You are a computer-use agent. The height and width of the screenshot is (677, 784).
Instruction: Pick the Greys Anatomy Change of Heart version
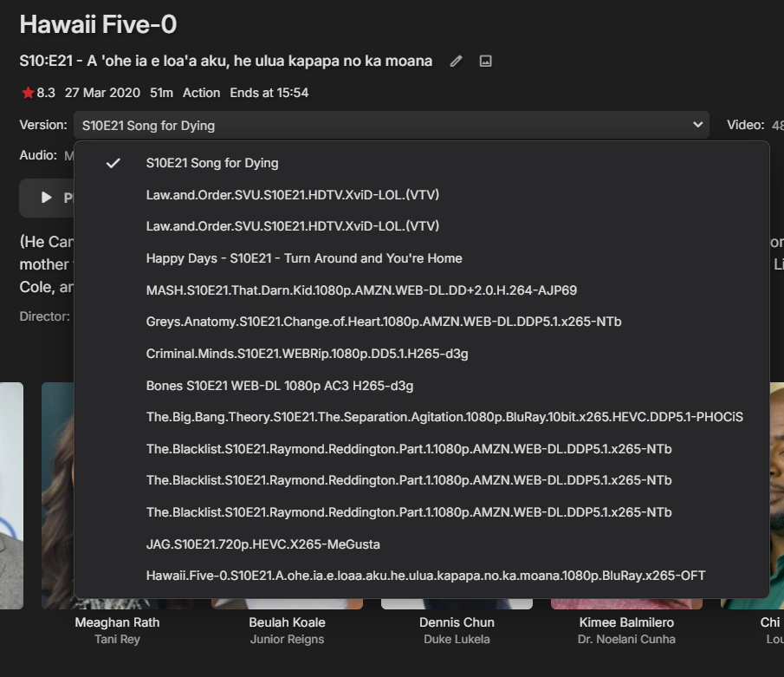tap(384, 322)
